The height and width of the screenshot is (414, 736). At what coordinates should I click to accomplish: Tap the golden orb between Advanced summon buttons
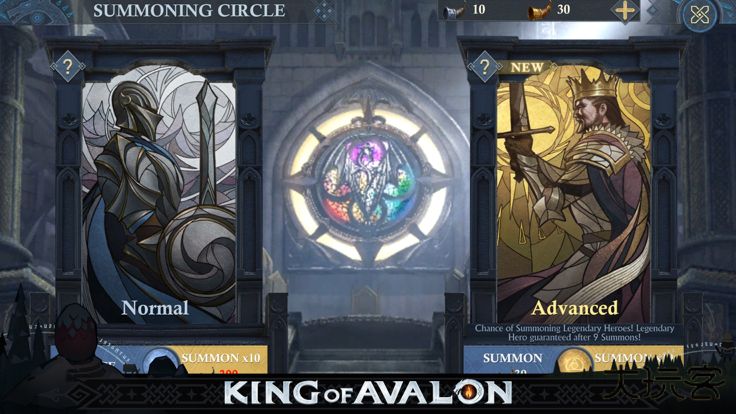(x=575, y=361)
